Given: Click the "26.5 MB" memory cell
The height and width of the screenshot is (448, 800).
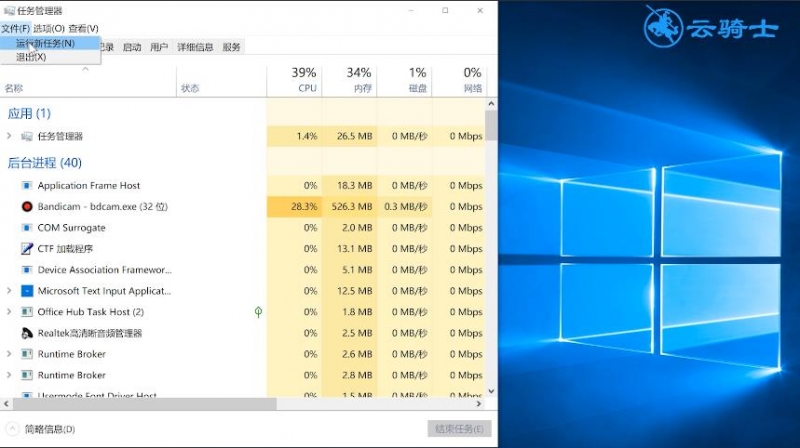Looking at the screenshot, I should [x=349, y=136].
